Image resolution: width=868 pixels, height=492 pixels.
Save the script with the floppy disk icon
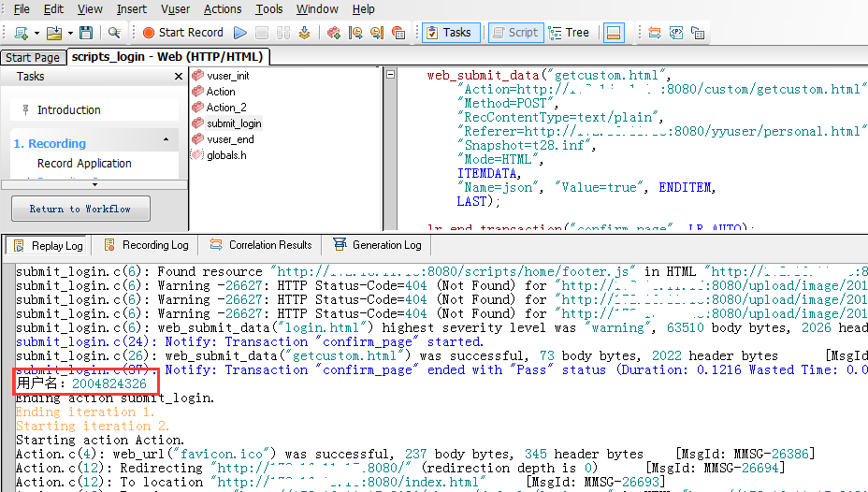pos(85,32)
